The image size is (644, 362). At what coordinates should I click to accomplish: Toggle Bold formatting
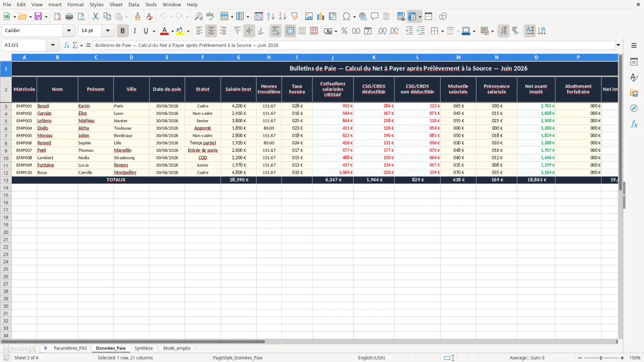point(123,31)
